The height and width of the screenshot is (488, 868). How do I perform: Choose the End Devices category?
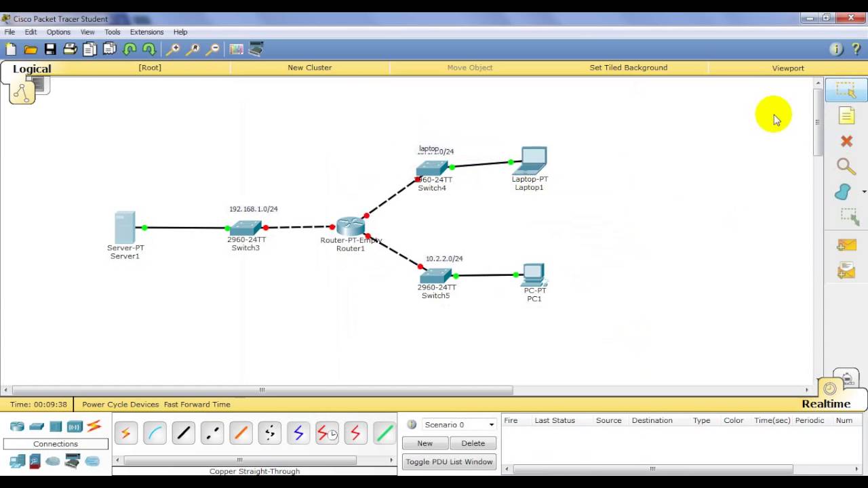pos(17,462)
